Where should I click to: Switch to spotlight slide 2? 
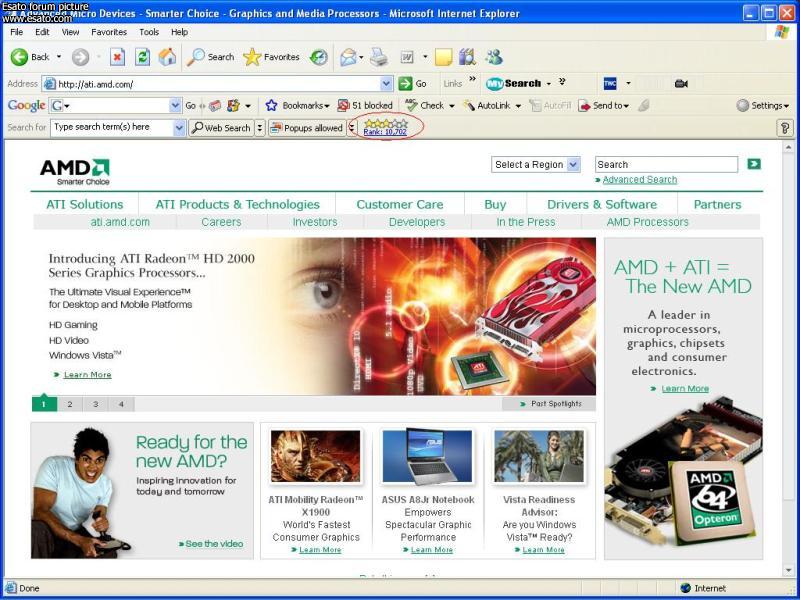pos(70,404)
